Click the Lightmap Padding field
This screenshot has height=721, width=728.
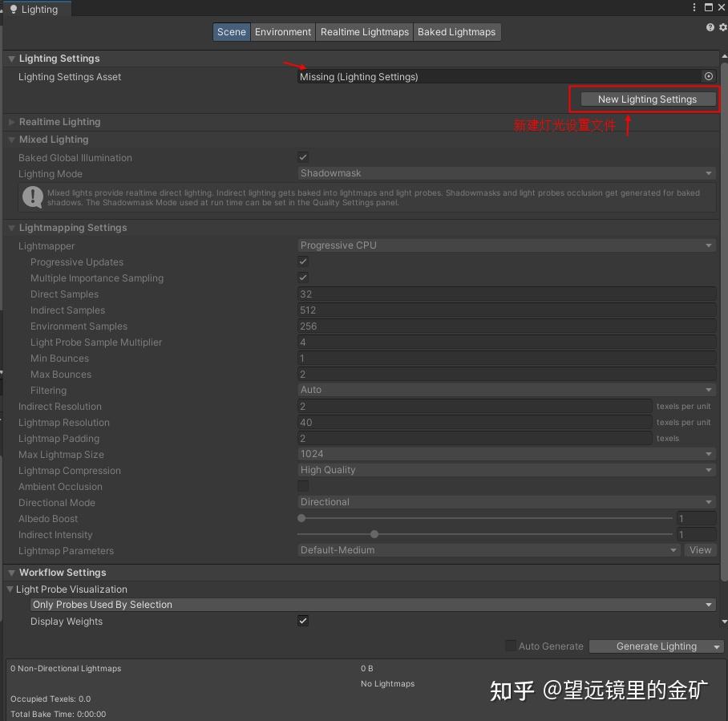click(474, 438)
